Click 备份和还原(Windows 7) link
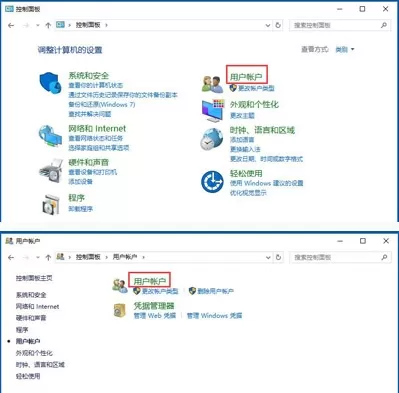Viewport: 399px width, 393px height. (102, 105)
